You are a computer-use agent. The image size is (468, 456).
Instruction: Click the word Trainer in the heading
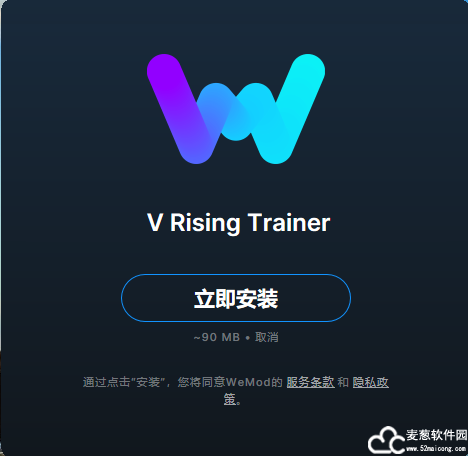(x=289, y=223)
